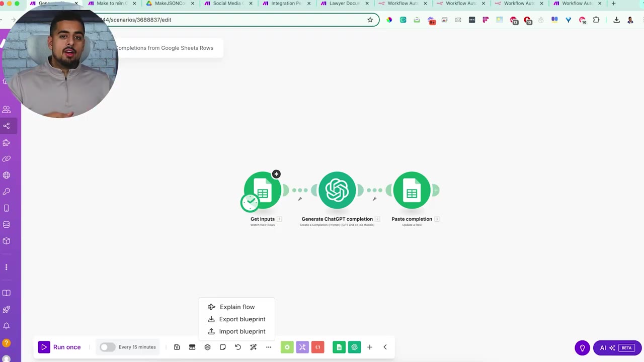Open What's new rocket icon in sidebar
The image size is (644, 362).
(x=7, y=310)
